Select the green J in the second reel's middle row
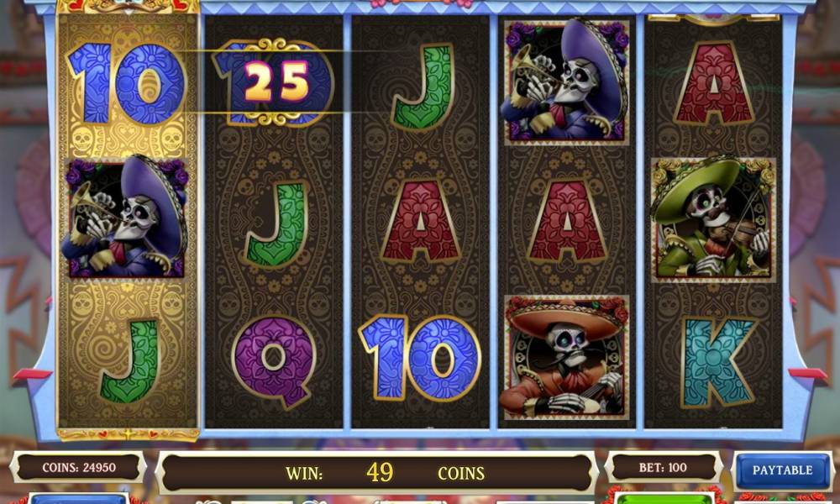This screenshot has height=504, width=840. [277, 223]
